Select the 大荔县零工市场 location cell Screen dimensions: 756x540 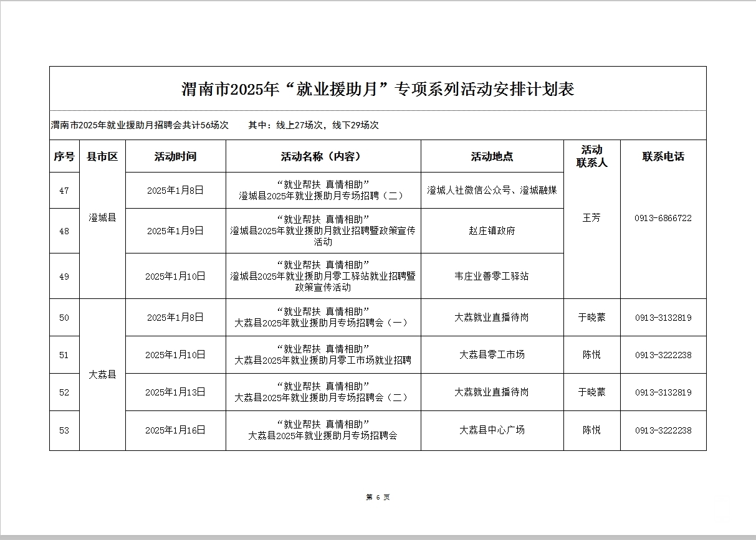[x=492, y=354]
